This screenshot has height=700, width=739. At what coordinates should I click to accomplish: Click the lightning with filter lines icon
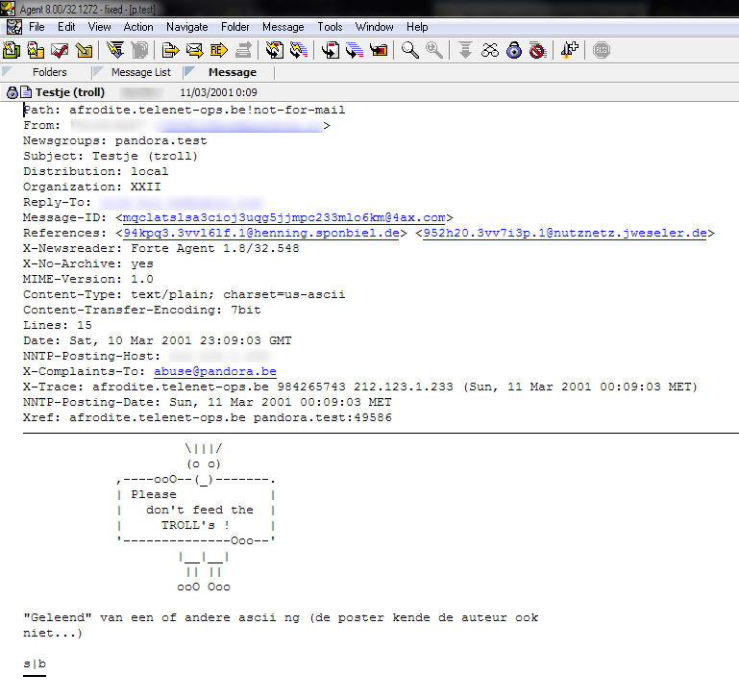click(115, 50)
